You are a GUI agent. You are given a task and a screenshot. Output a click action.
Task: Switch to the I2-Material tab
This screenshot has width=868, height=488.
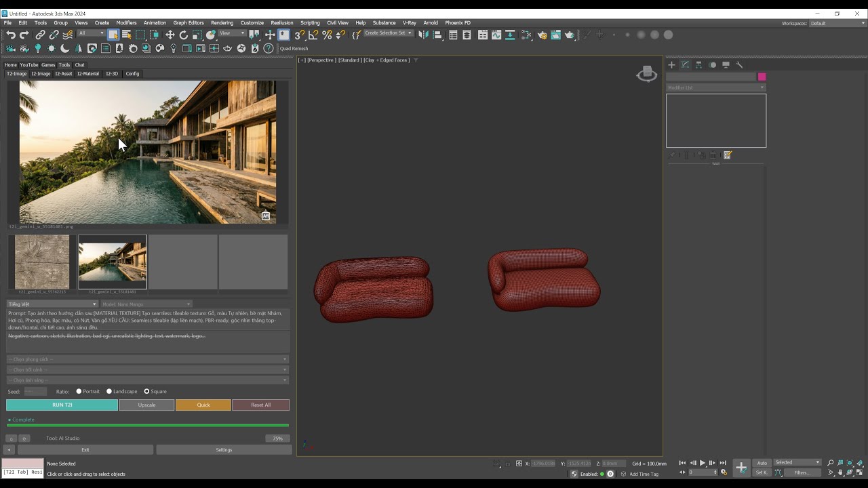[x=87, y=73]
